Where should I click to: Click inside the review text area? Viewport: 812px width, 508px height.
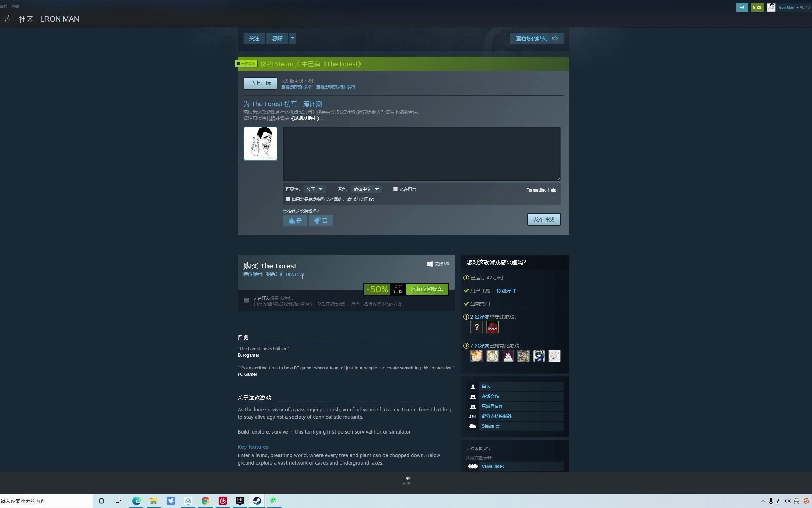pos(421,153)
